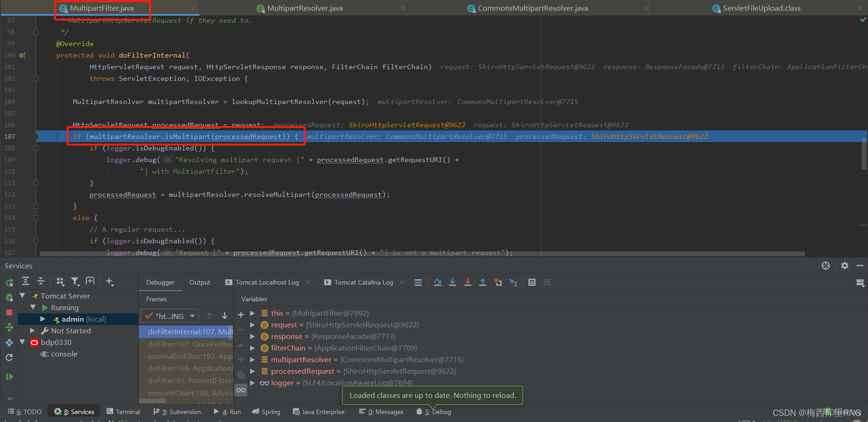Expand the multipartResolver variable node
868x422 pixels.
click(x=253, y=360)
